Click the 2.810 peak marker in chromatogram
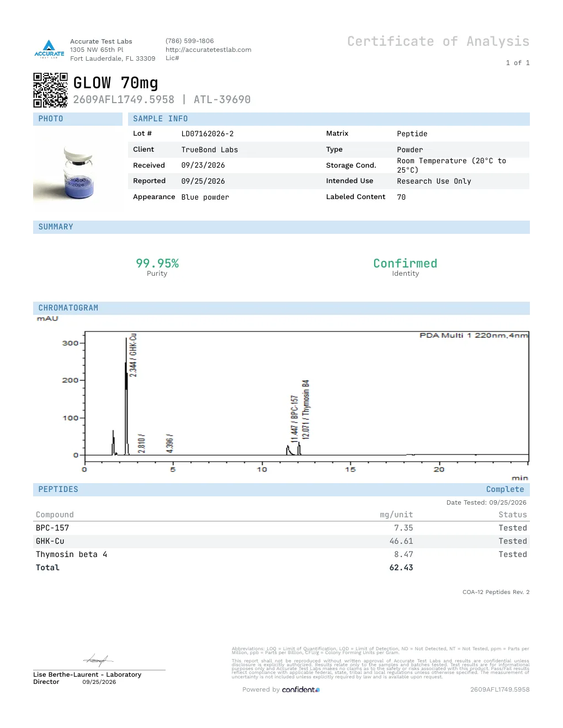This screenshot has width=563, height=728. tap(142, 443)
